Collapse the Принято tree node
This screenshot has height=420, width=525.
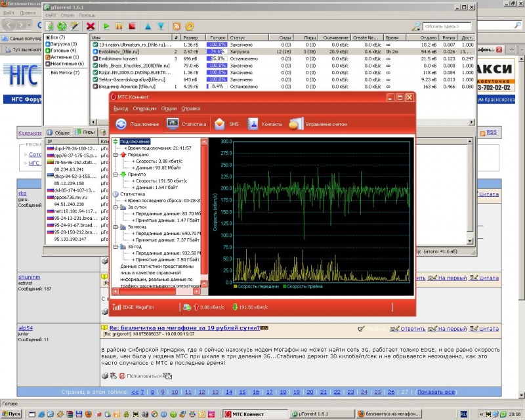[x=115, y=175]
